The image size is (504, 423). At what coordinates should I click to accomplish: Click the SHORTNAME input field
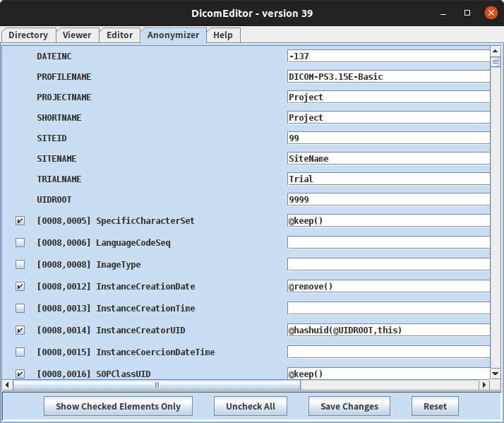tap(389, 118)
